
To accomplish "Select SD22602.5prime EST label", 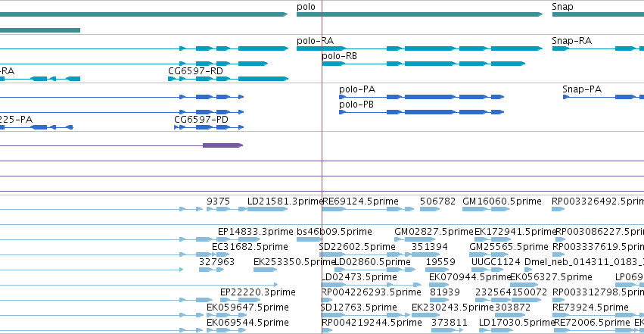I will tap(357, 247).
